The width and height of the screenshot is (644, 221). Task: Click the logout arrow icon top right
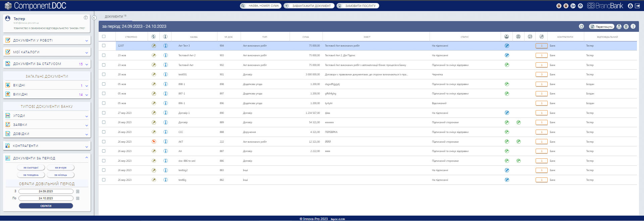pyautogui.click(x=637, y=6)
